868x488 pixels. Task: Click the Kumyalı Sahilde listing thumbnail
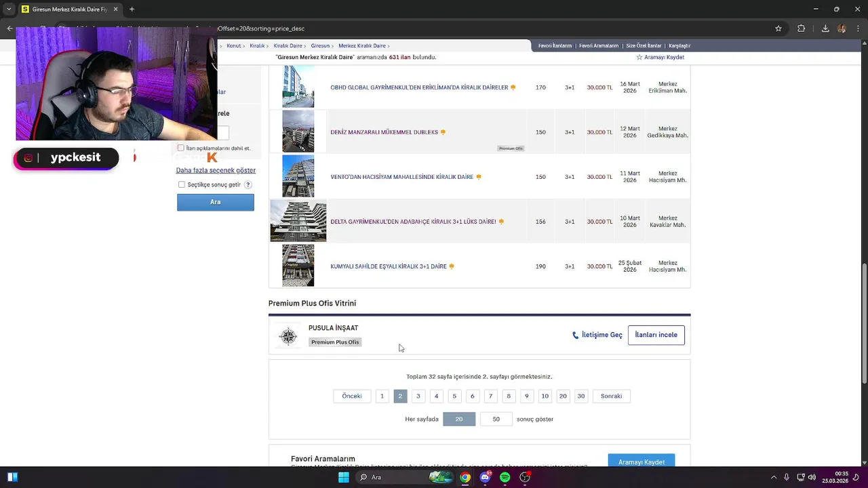[298, 266]
